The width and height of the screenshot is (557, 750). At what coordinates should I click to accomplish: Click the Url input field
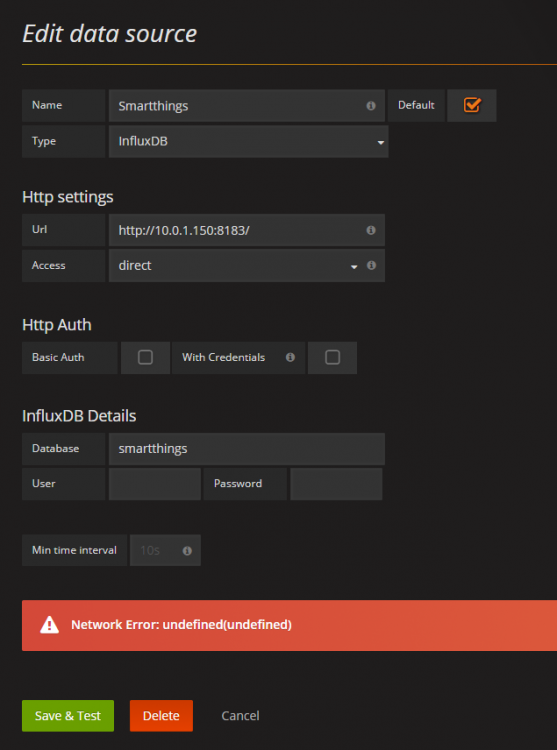pyautogui.click(x=247, y=230)
